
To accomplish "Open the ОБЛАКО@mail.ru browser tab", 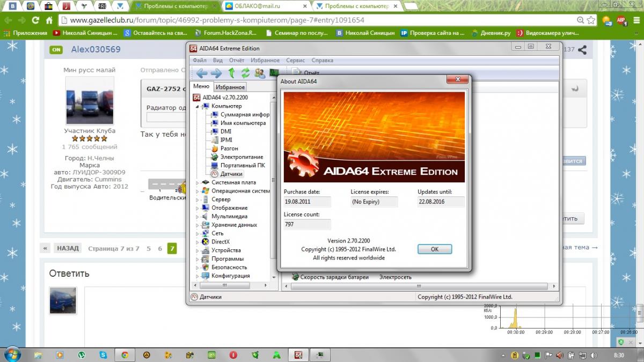I will tap(265, 6).
